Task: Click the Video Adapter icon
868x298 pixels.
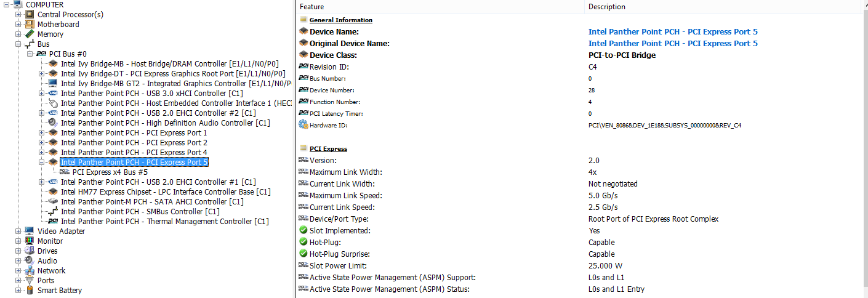Action: tap(30, 231)
